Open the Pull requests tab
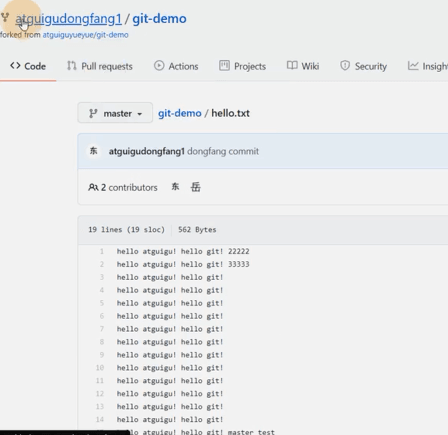 point(100,66)
